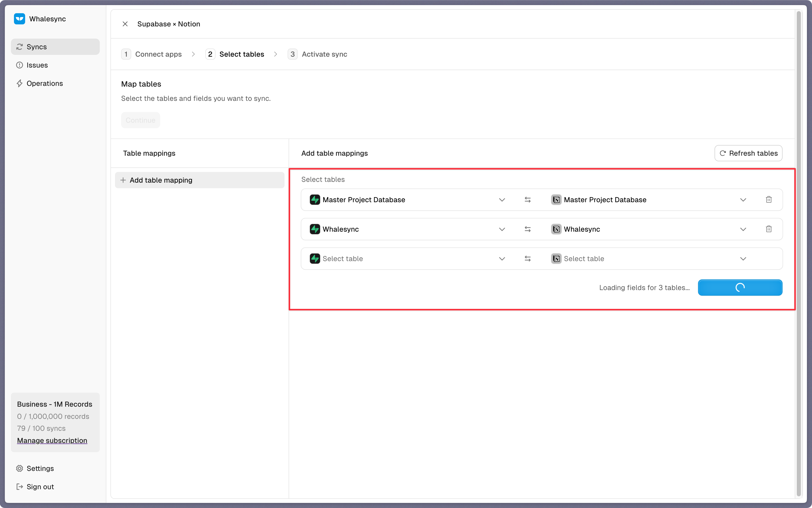Click the 'Supabase × Notion' title

click(x=169, y=24)
